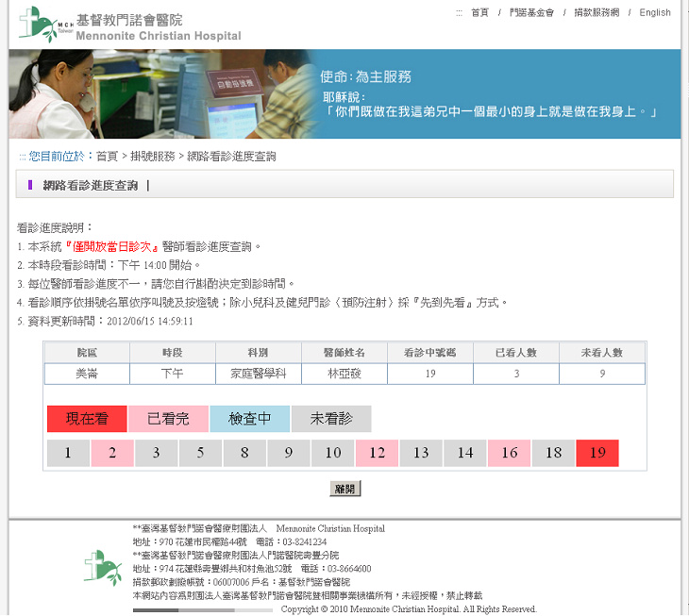Click the 網路看診進度查詢 section heading
689x616 pixels.
[x=91, y=186]
